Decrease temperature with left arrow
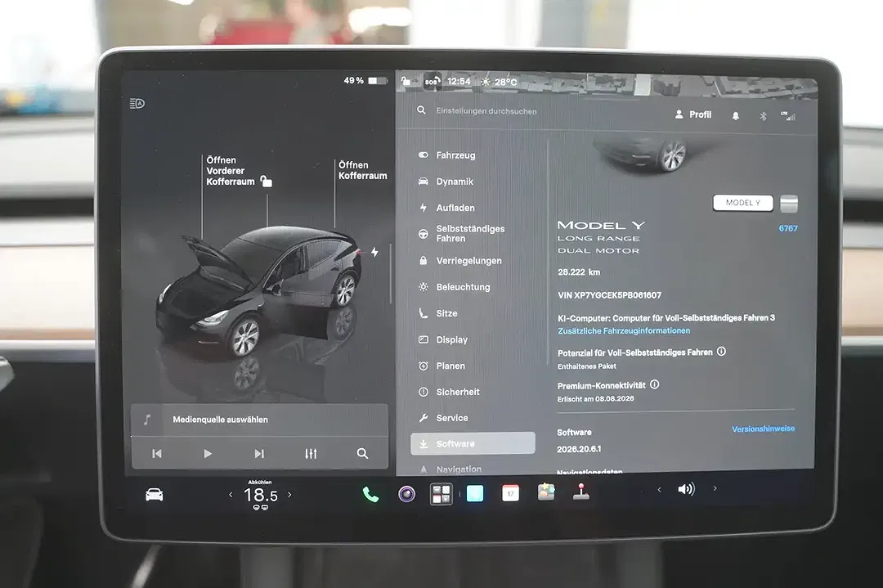The width and height of the screenshot is (883, 588). pyautogui.click(x=231, y=495)
